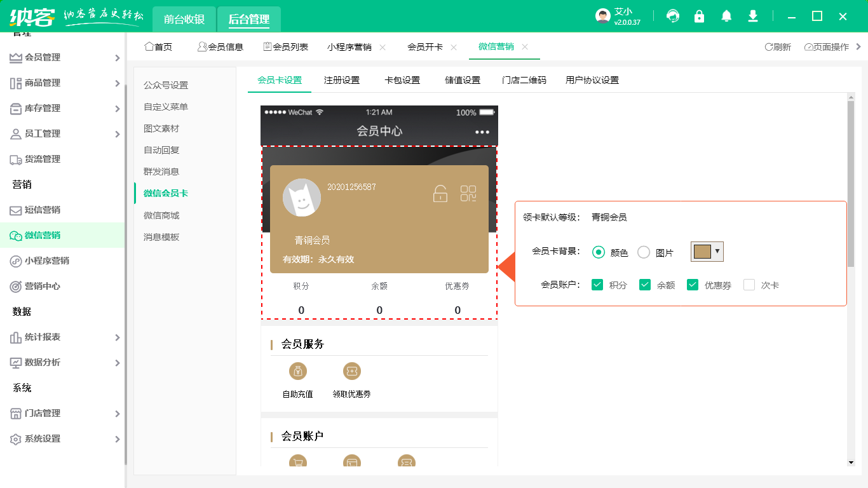Open the card background color dropdown

(x=719, y=252)
